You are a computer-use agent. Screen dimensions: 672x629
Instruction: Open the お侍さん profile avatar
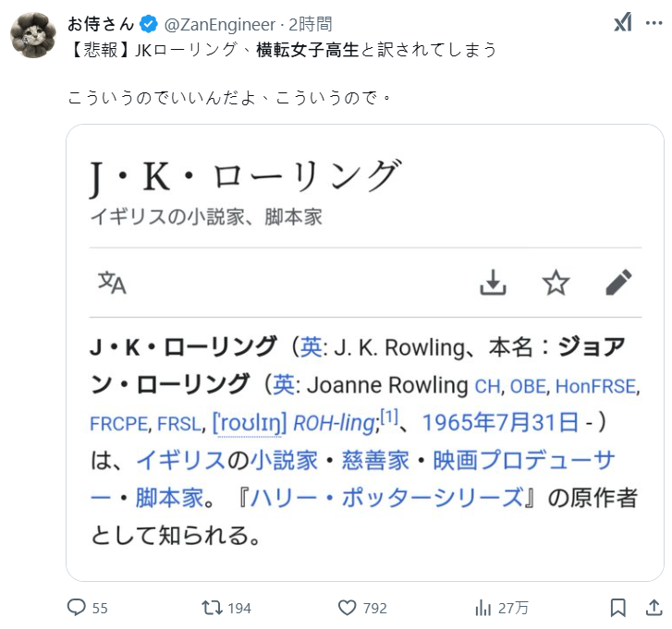pos(32,35)
